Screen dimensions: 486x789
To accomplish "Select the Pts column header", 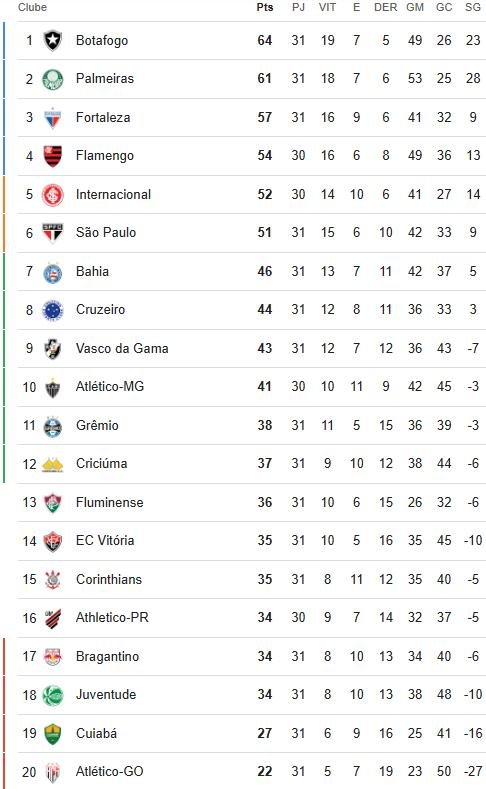I will (265, 8).
